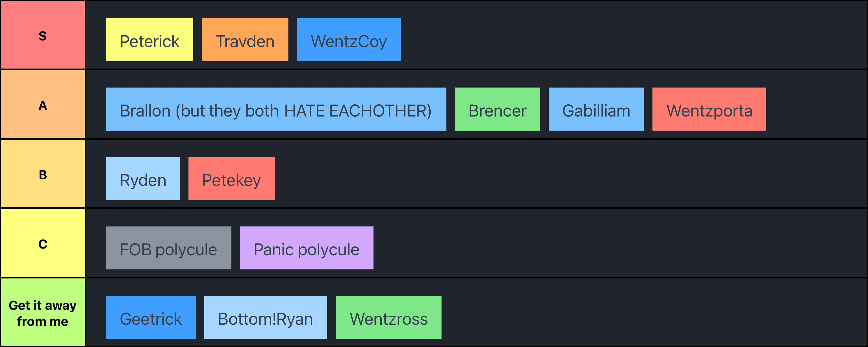The width and height of the screenshot is (868, 347).
Task: Click the purple Panic polycule tile
Action: coord(306,248)
